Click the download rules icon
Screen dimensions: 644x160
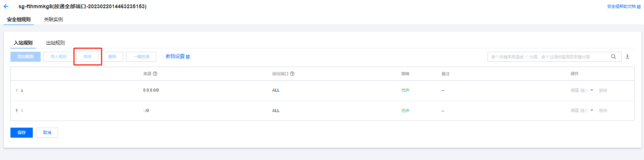point(627,57)
